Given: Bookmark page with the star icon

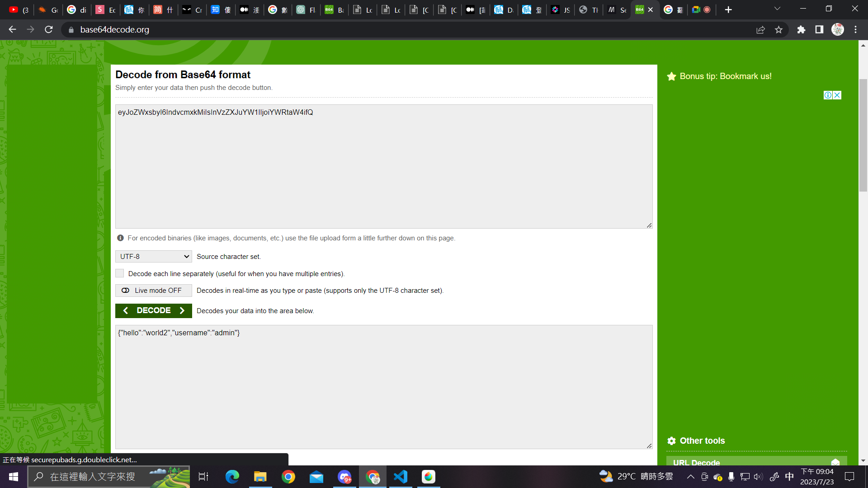Looking at the screenshot, I should tap(778, 29).
